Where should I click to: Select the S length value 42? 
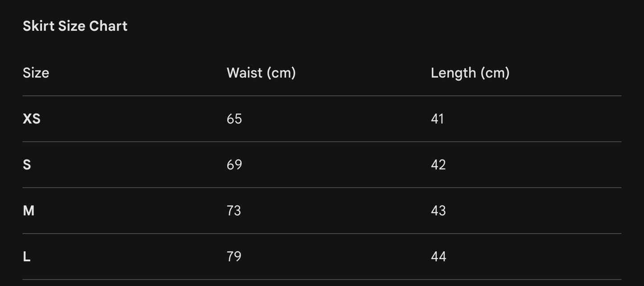click(x=439, y=165)
